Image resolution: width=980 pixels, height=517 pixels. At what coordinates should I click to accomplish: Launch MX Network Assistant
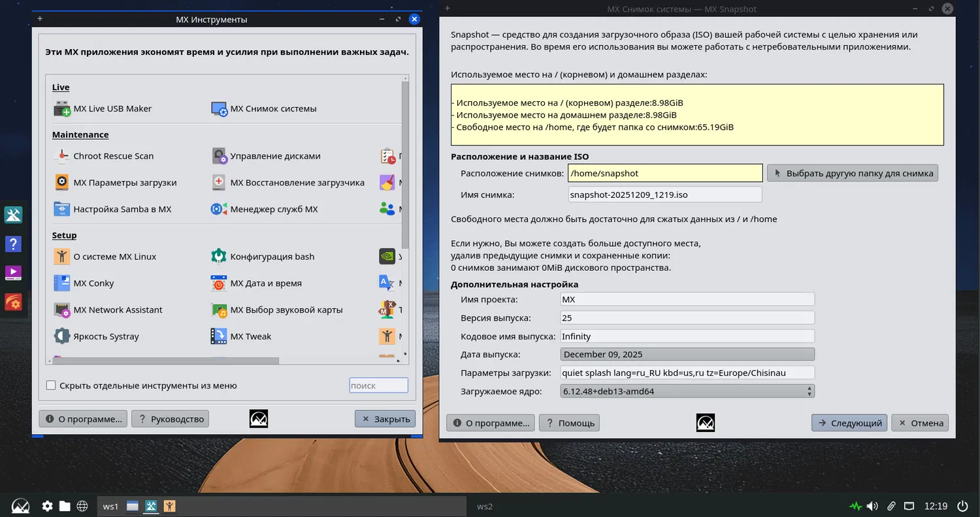[x=108, y=310]
